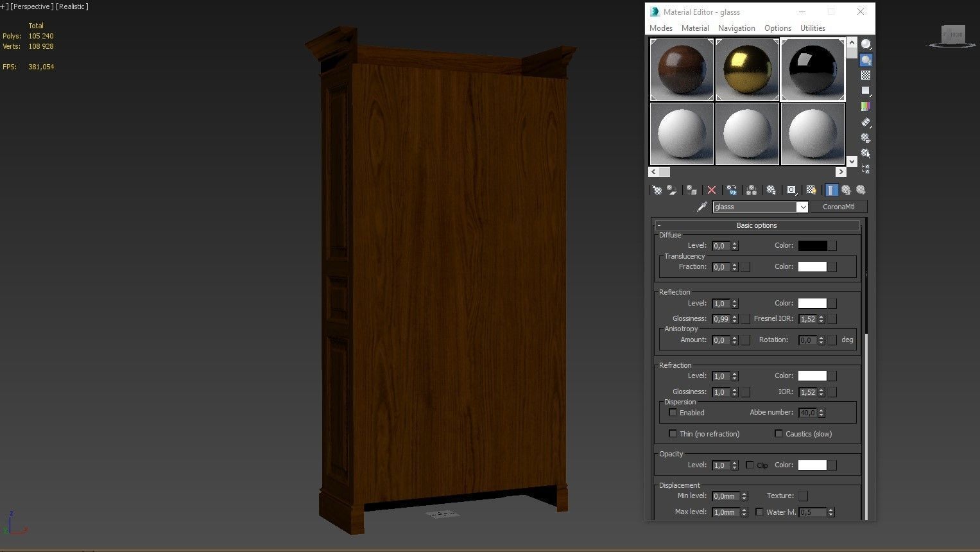
Task: Toggle the Show End Result icon
Action: click(832, 190)
